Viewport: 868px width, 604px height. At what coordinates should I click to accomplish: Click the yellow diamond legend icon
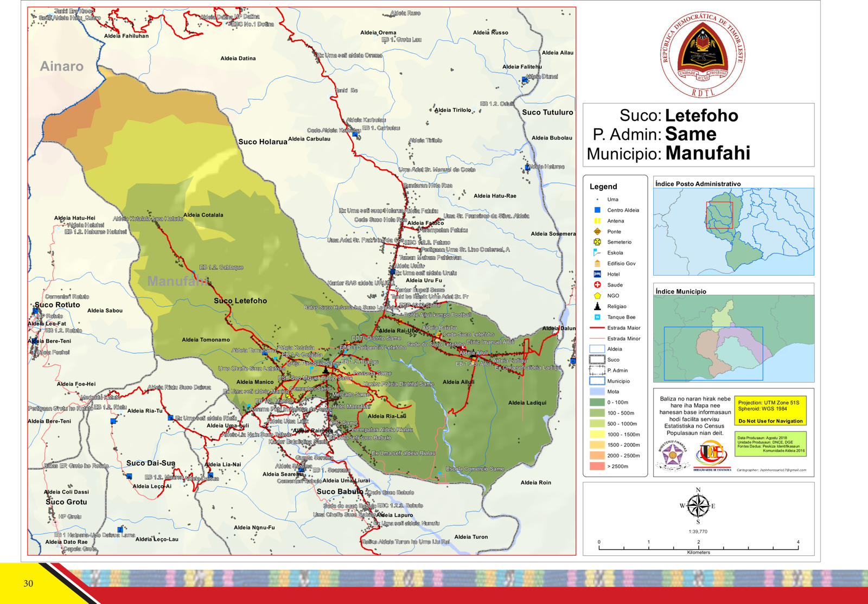(x=597, y=231)
